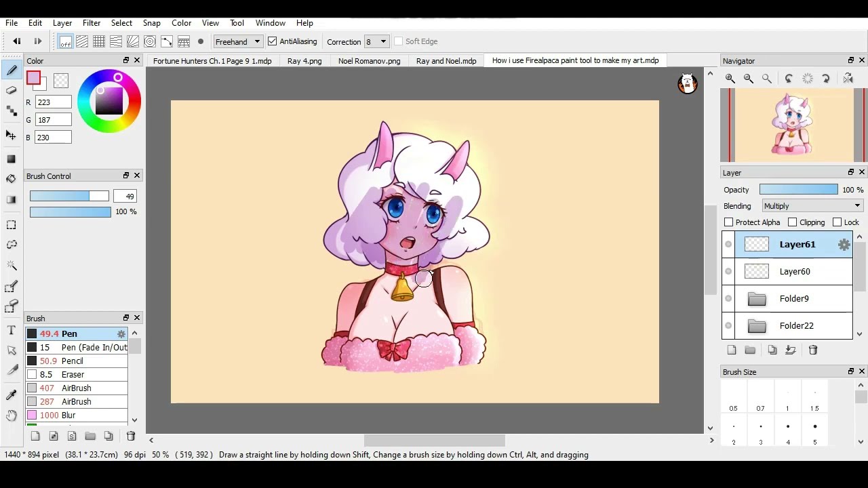Float the Navigator panel
Image resolution: width=868 pixels, height=488 pixels.
(x=851, y=60)
